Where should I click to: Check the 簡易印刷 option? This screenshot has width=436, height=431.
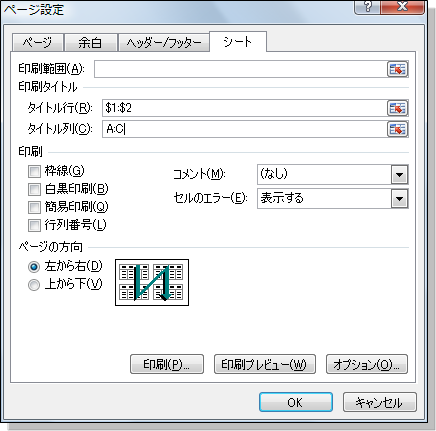[x=34, y=207]
